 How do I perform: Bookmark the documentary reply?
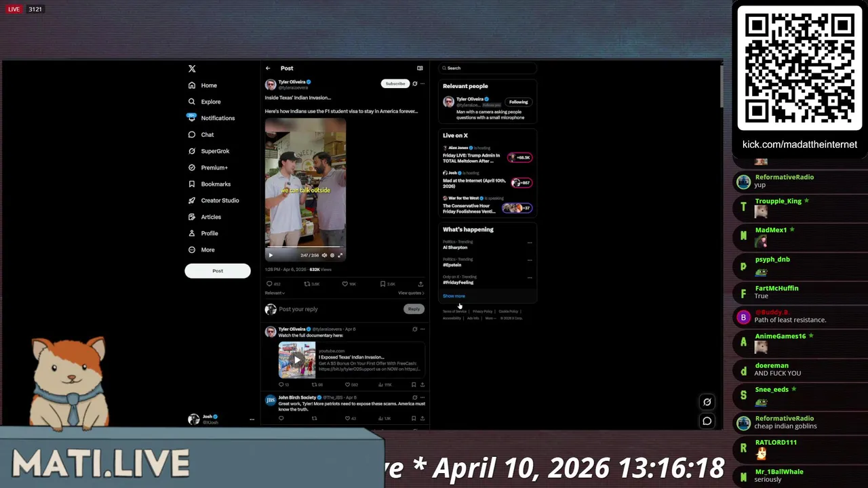[414, 385]
